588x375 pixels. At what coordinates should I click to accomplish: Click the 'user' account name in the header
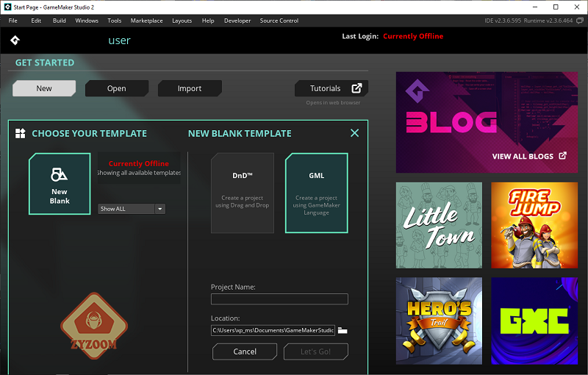click(x=119, y=40)
